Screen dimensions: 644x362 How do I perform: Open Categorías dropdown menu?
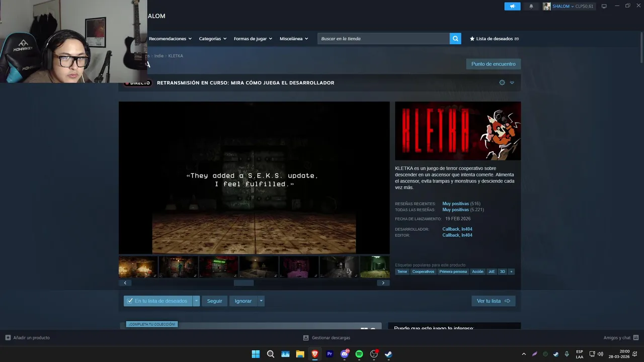point(213,39)
